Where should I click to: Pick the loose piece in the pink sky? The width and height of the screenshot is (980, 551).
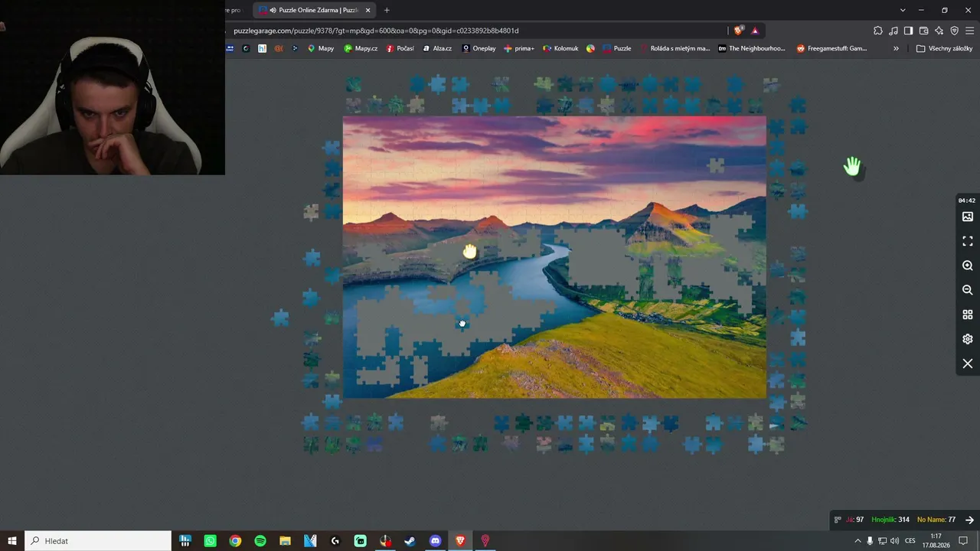pos(716,165)
